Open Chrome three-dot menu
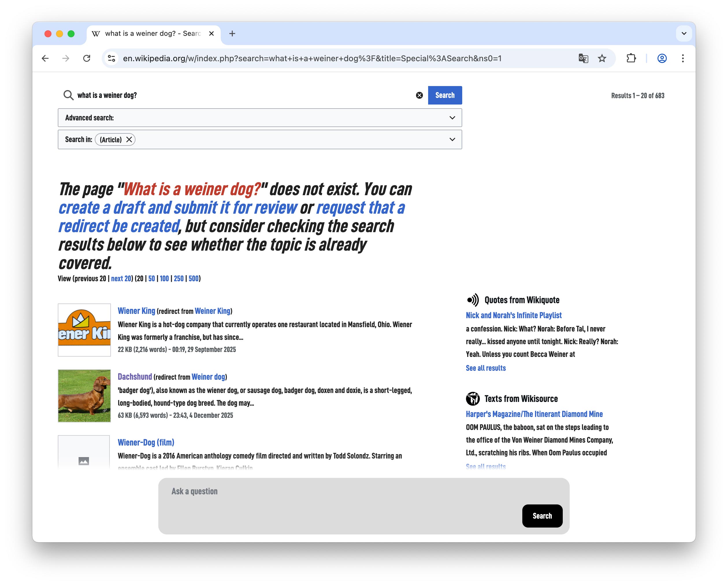Viewport: 728px width, 585px height. (x=682, y=58)
